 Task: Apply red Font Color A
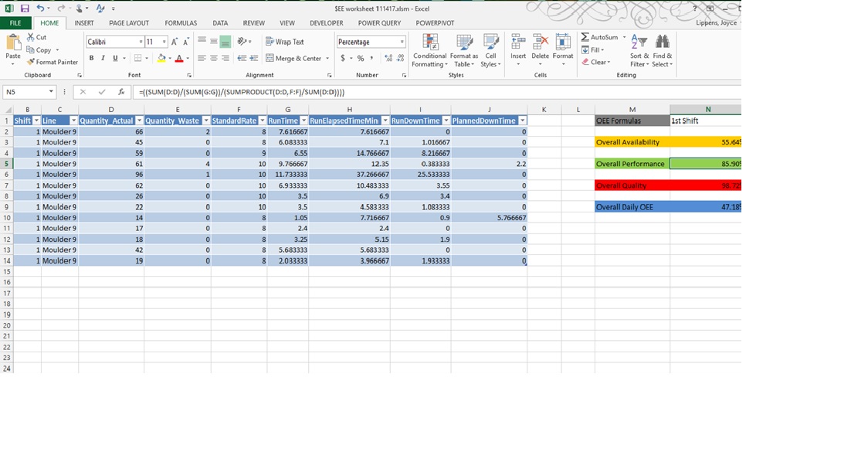(x=179, y=58)
